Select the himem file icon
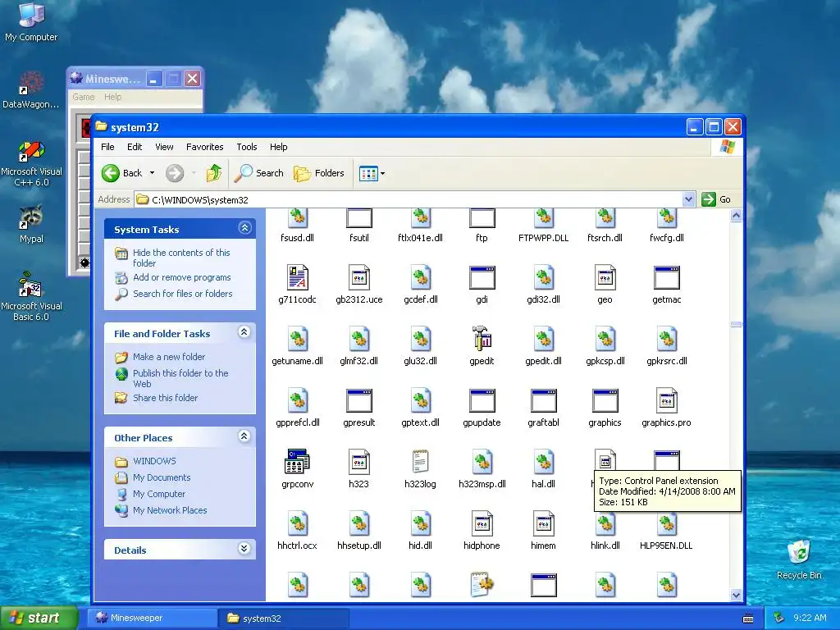This screenshot has height=630, width=840. (x=543, y=523)
